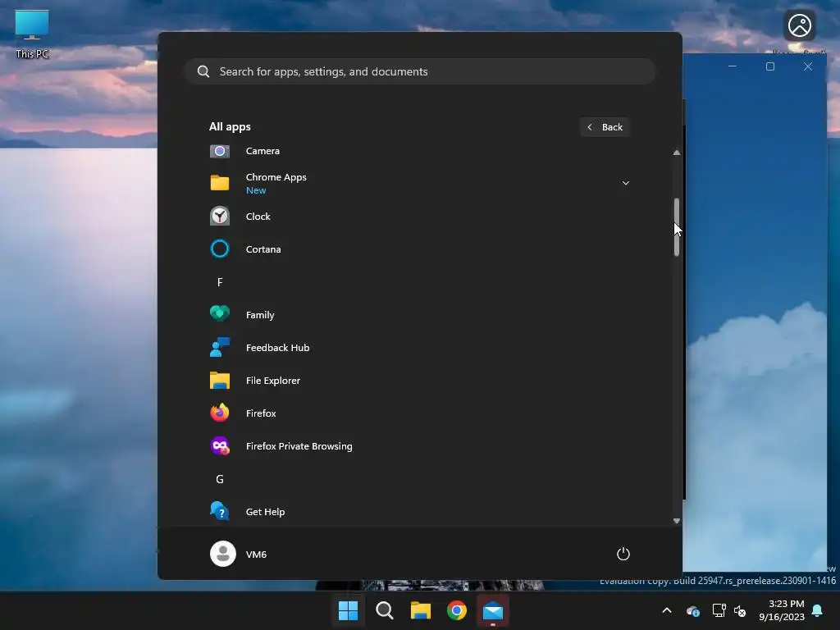This screenshot has width=840, height=630.
Task: Show hidden tray icons chevron
Action: 667,610
